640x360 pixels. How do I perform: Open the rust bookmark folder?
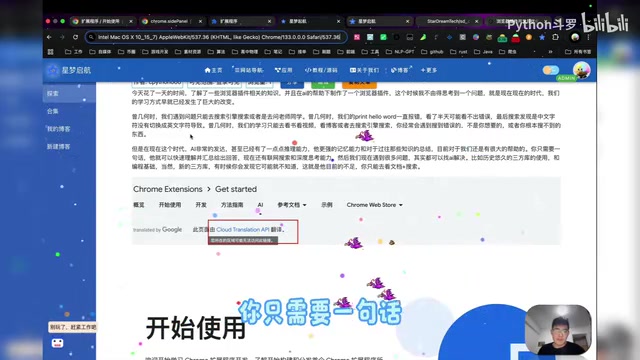pos(459,52)
